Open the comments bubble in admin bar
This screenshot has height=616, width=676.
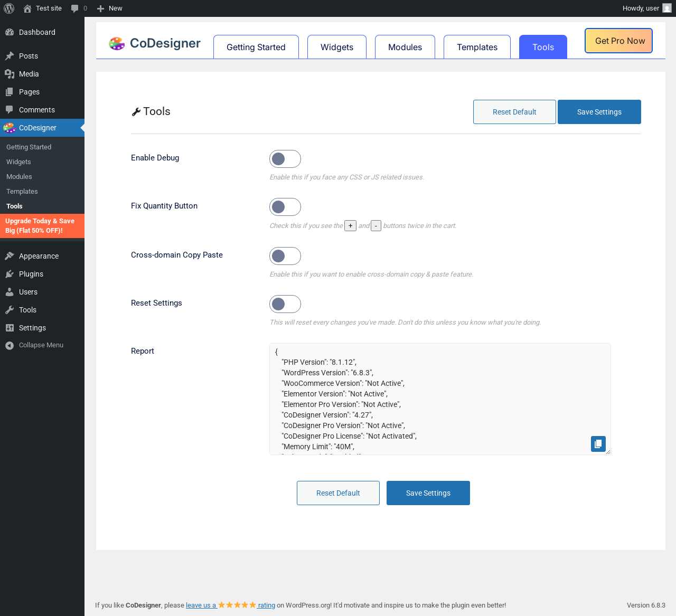[x=75, y=8]
